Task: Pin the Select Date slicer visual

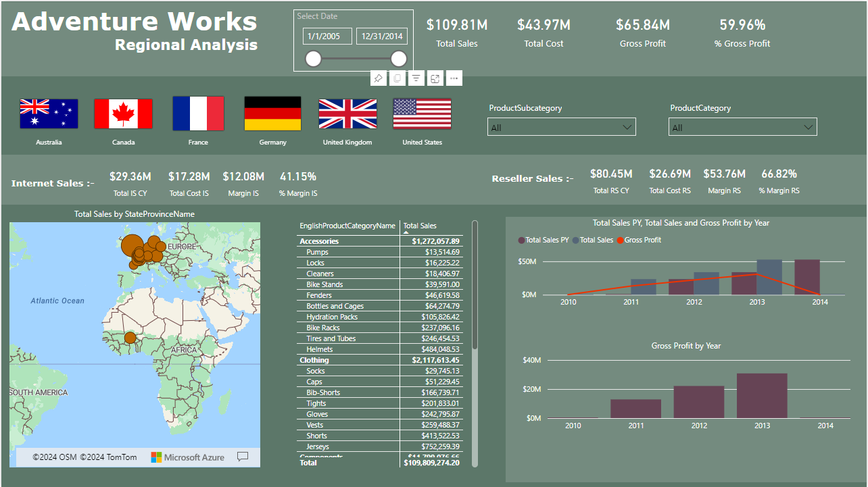Action: 379,78
